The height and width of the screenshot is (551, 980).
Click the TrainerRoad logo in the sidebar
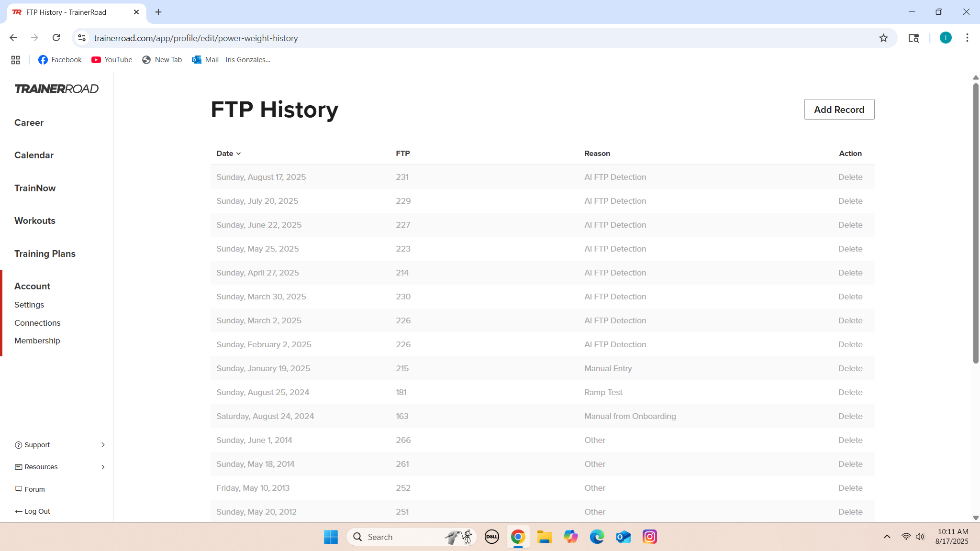tap(56, 89)
